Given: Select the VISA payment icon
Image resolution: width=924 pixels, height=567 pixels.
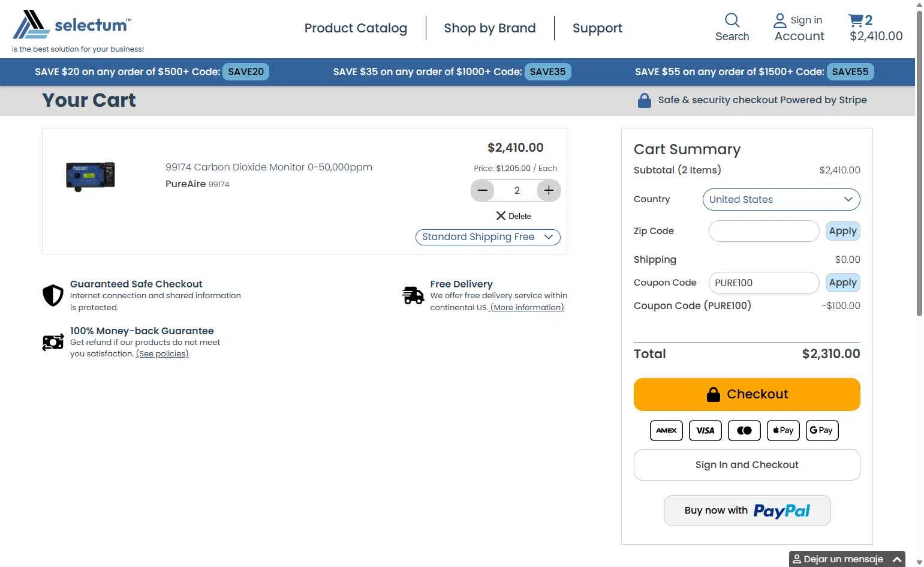Looking at the screenshot, I should coord(705,430).
